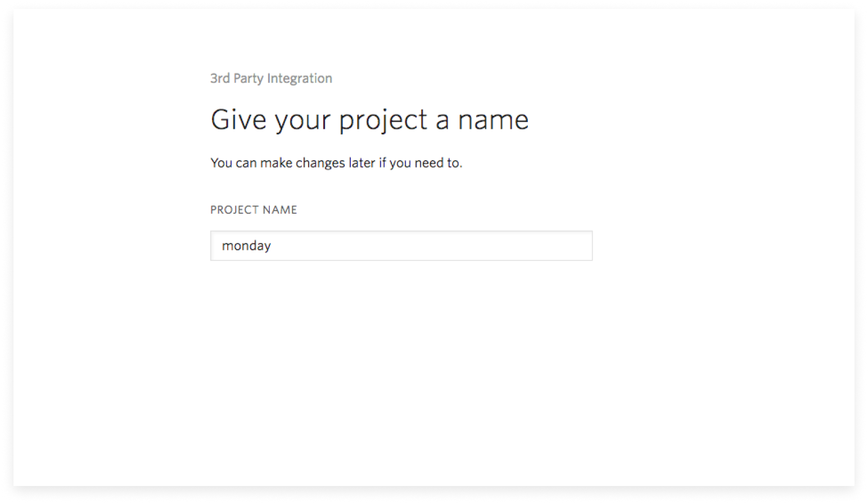Click the Project Name input field
The width and height of the screenshot is (868, 504).
pyautogui.click(x=401, y=246)
